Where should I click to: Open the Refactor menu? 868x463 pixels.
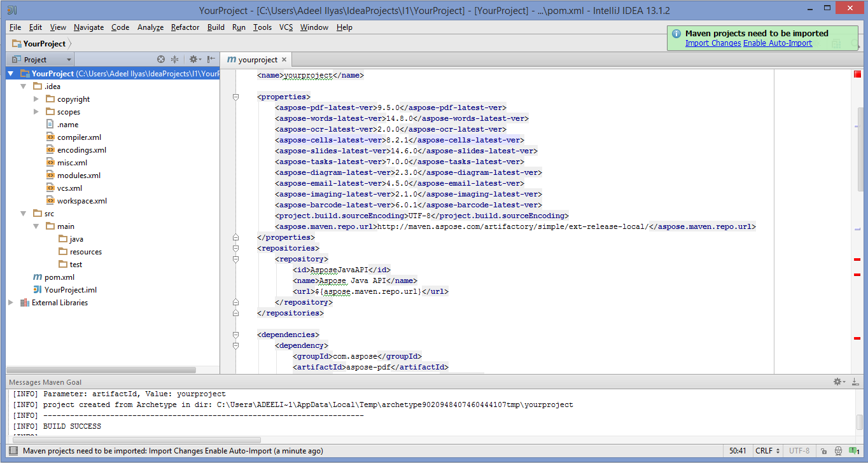click(x=185, y=27)
